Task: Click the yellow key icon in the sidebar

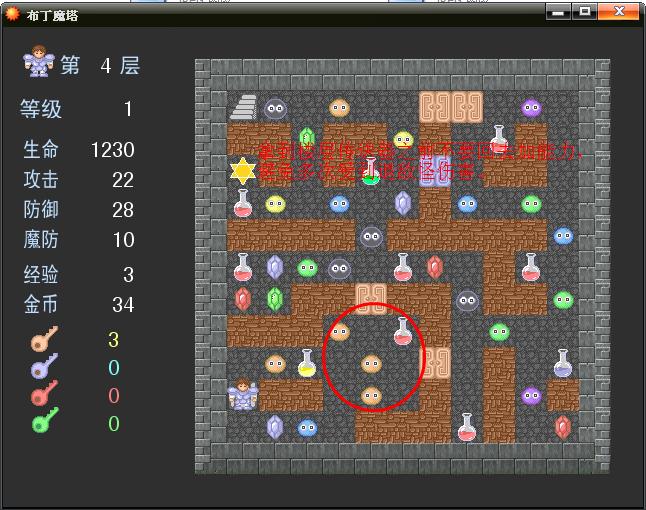Action: [44, 338]
